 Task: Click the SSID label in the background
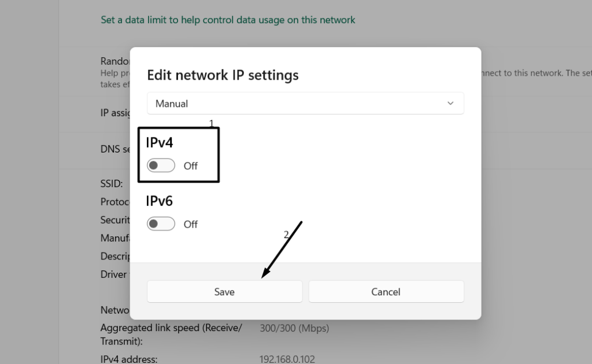coord(112,184)
